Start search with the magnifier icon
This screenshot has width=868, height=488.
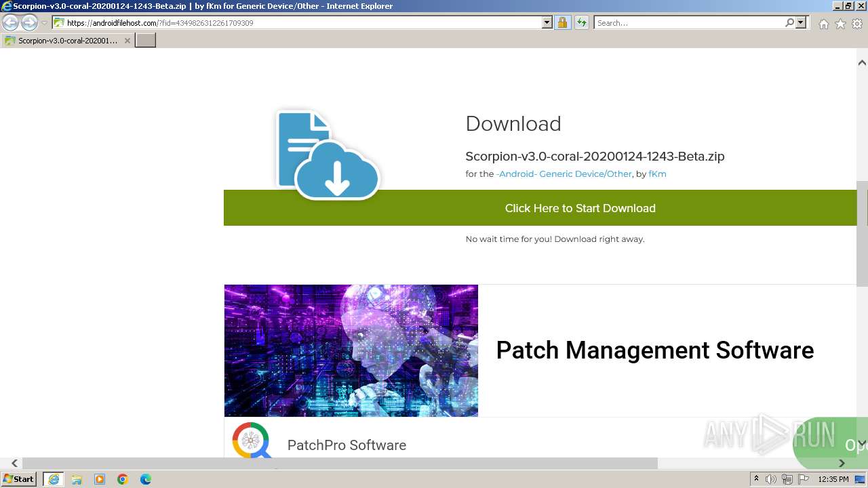[x=789, y=23]
